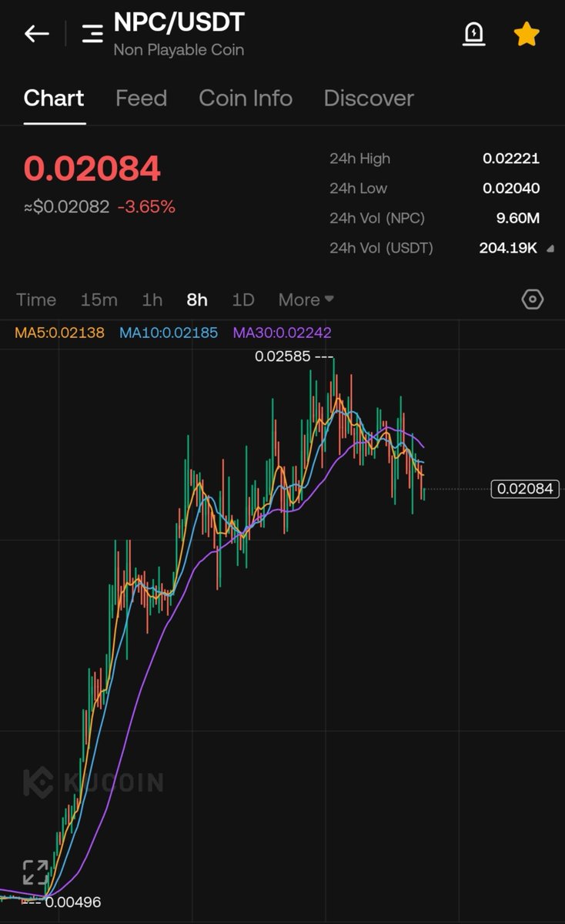Click the 0.02585 high marker on chart
Screen dimensions: 565x924
284,357
